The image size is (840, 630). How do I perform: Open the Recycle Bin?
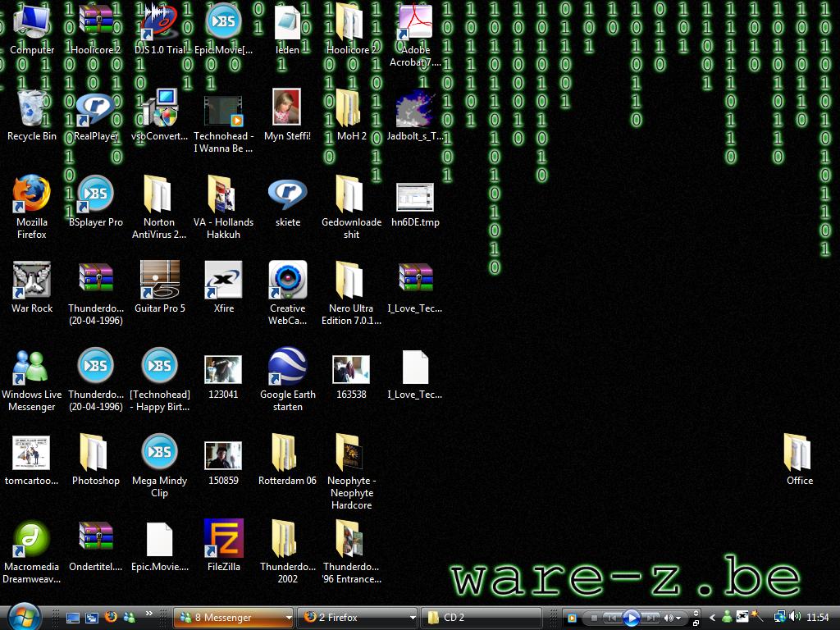coord(32,115)
